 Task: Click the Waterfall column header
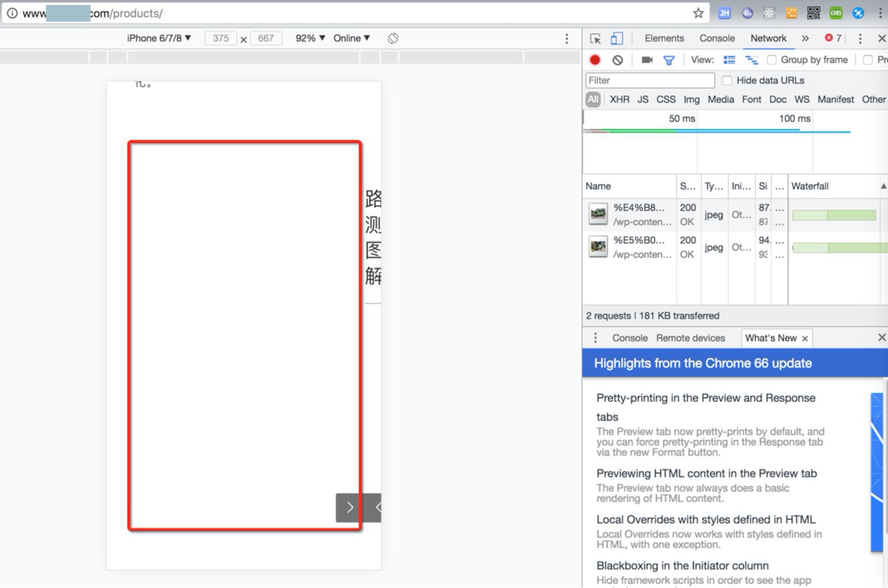[x=837, y=186]
